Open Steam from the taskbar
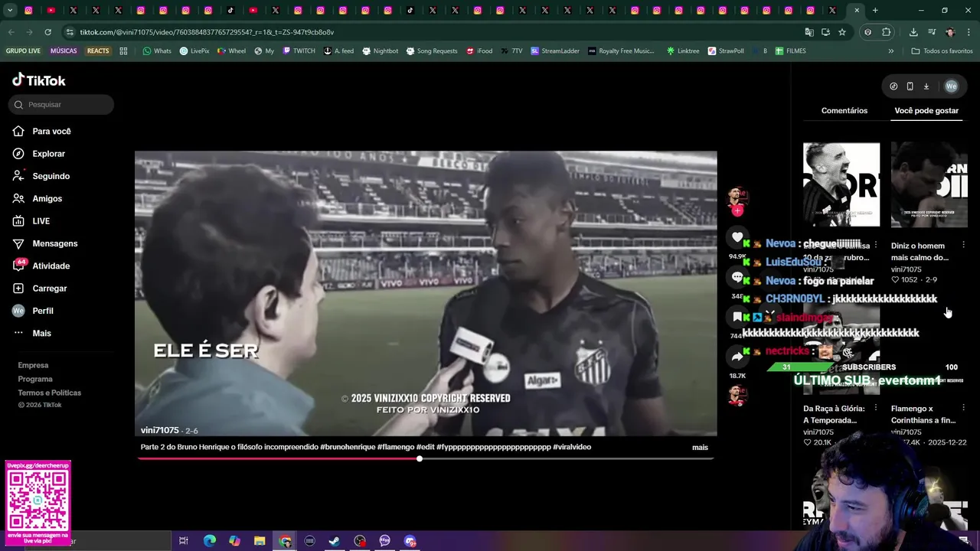This screenshot has width=980, height=551. [335, 541]
